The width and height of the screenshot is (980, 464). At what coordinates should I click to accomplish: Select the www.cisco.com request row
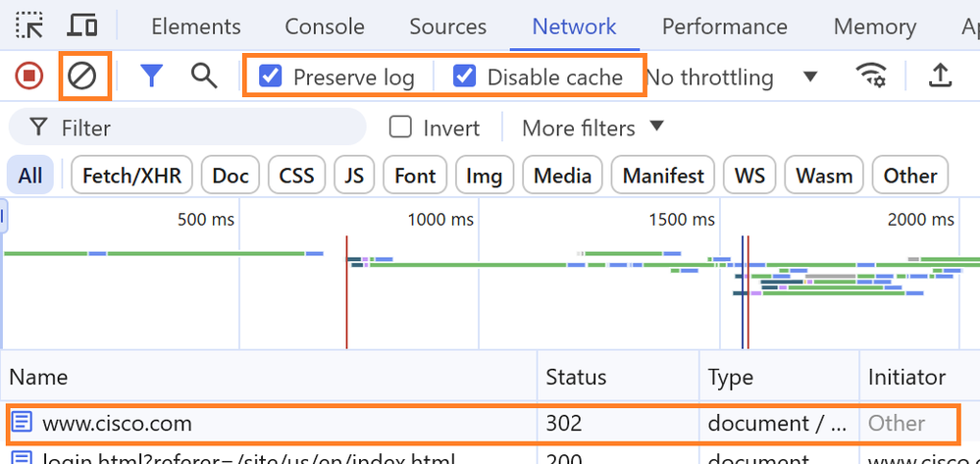point(480,424)
